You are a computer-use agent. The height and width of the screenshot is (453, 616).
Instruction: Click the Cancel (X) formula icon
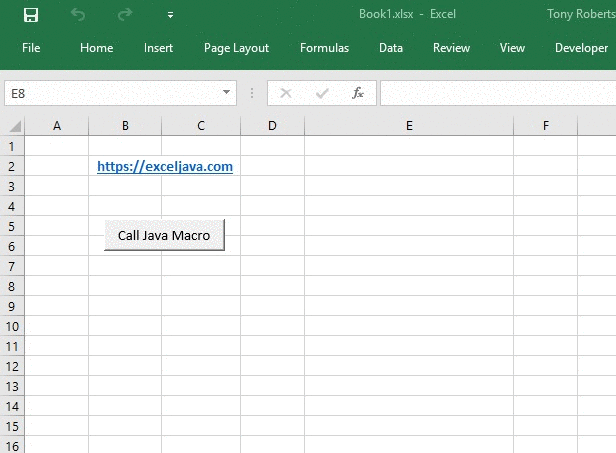pos(286,93)
